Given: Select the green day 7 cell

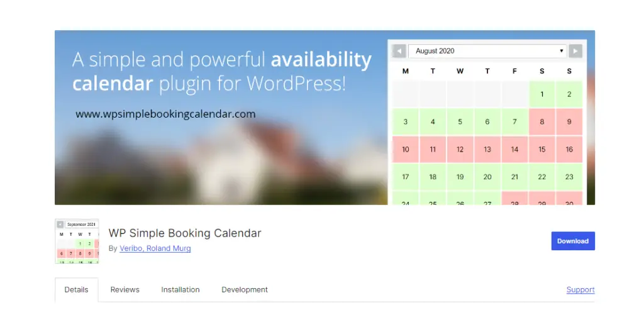Looking at the screenshot, I should [x=514, y=122].
